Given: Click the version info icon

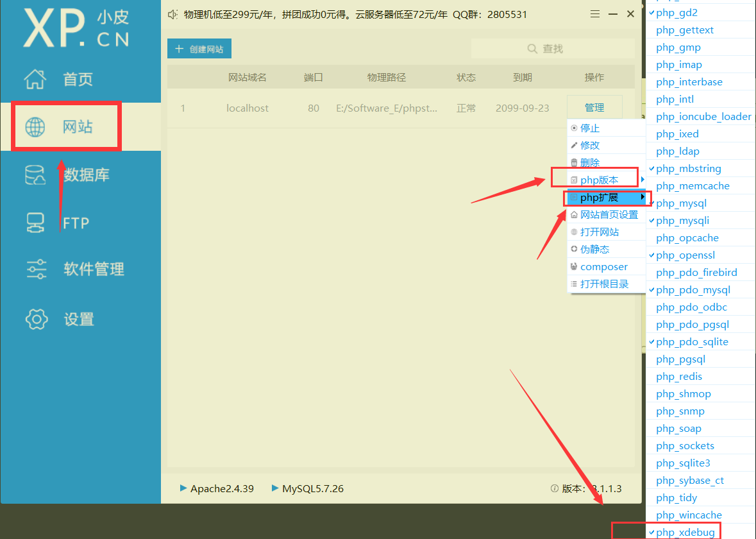Looking at the screenshot, I should [x=555, y=488].
